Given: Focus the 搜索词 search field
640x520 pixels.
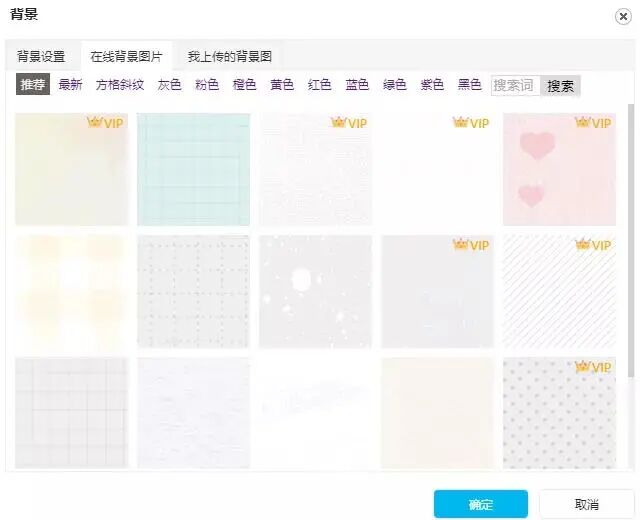Looking at the screenshot, I should click(516, 86).
